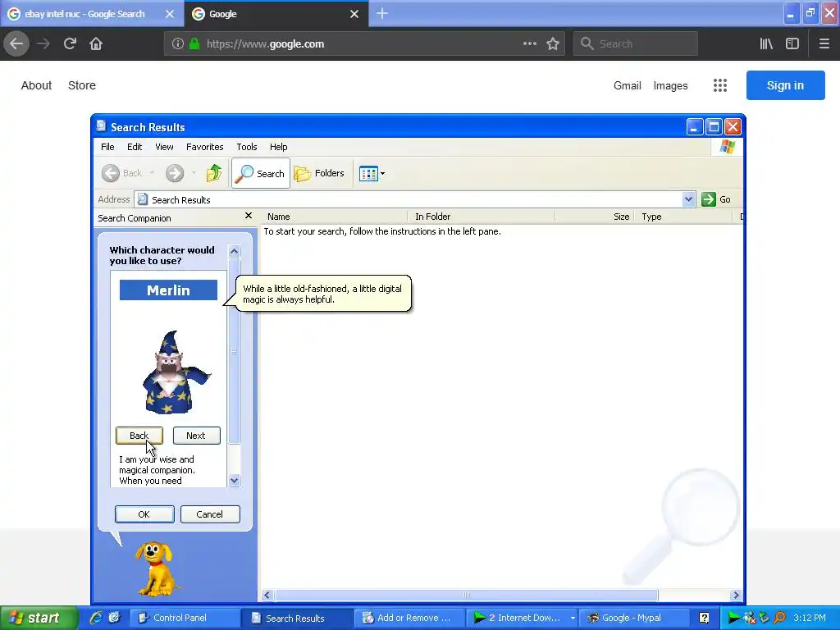Click the green Go arrow button
This screenshot has height=630, width=840.
[708, 199]
